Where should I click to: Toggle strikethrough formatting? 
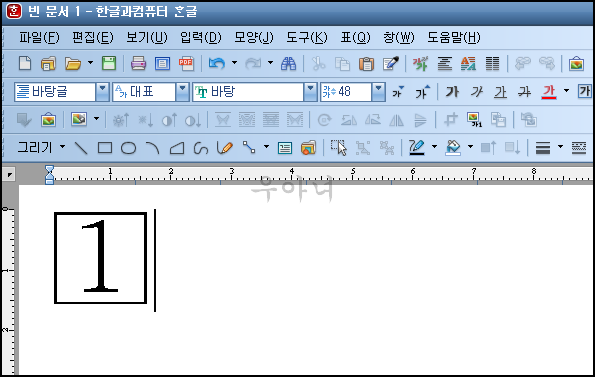(524, 92)
